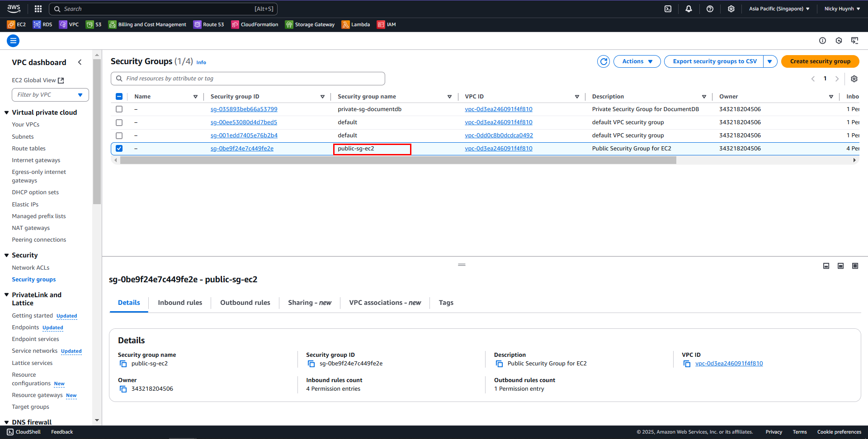868x439 pixels.
Task: Switch to the Outbound rules tab
Action: [x=245, y=303]
